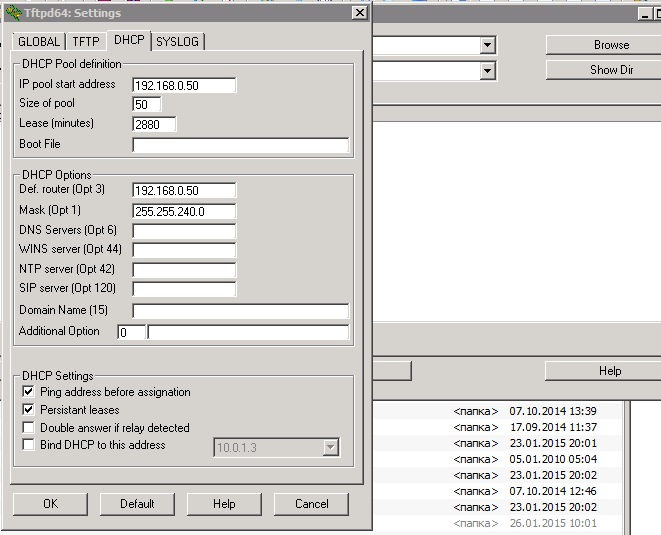Focus the Boot File input
The width and height of the screenshot is (661, 535).
241,145
